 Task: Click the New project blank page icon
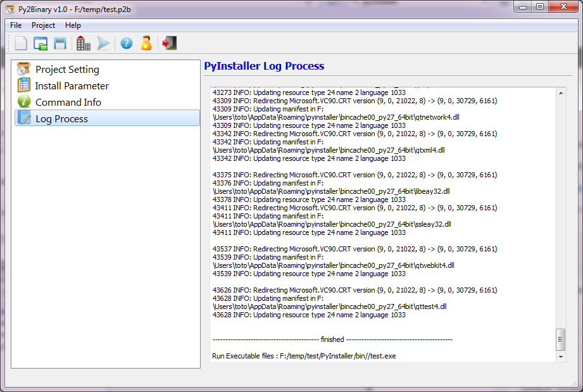[21, 44]
